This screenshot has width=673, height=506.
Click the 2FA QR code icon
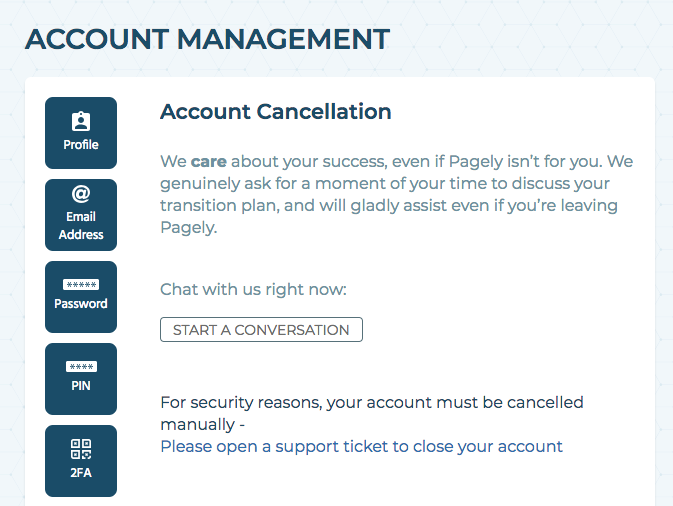pos(81,449)
